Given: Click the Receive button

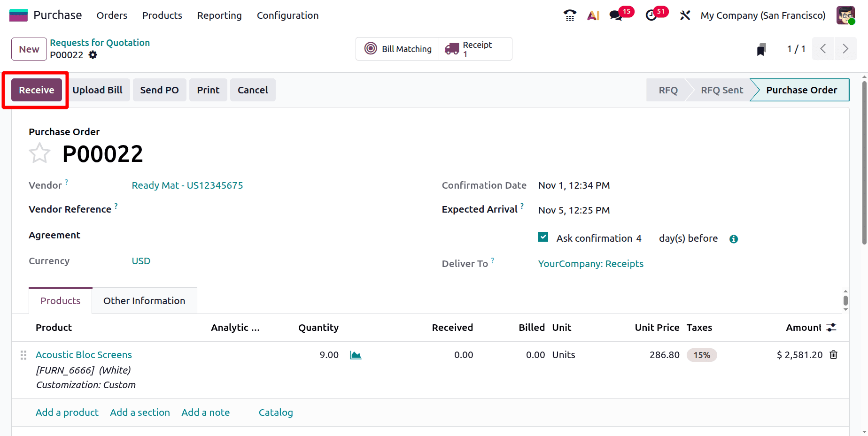Looking at the screenshot, I should (x=35, y=90).
